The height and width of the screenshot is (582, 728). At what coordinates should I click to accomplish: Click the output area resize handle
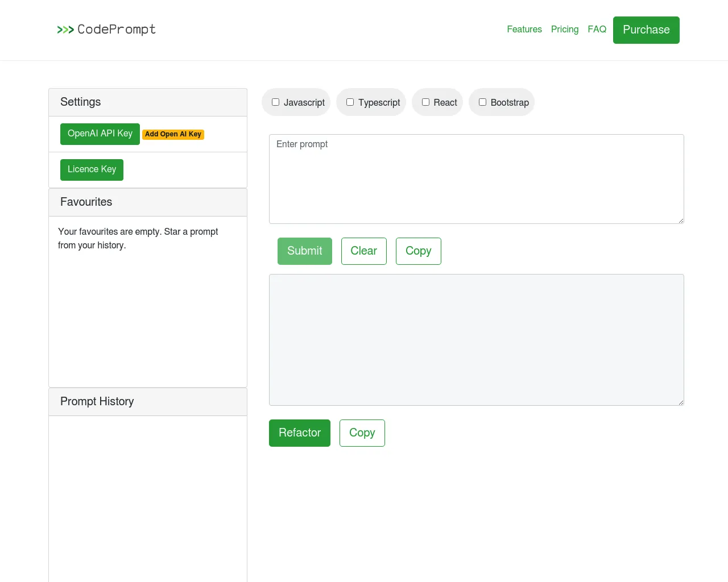point(681,401)
